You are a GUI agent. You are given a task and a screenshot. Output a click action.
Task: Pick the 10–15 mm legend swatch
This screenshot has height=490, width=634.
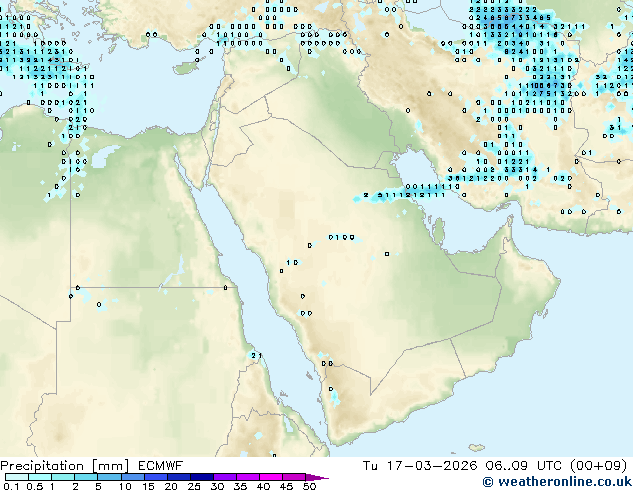[132, 477]
